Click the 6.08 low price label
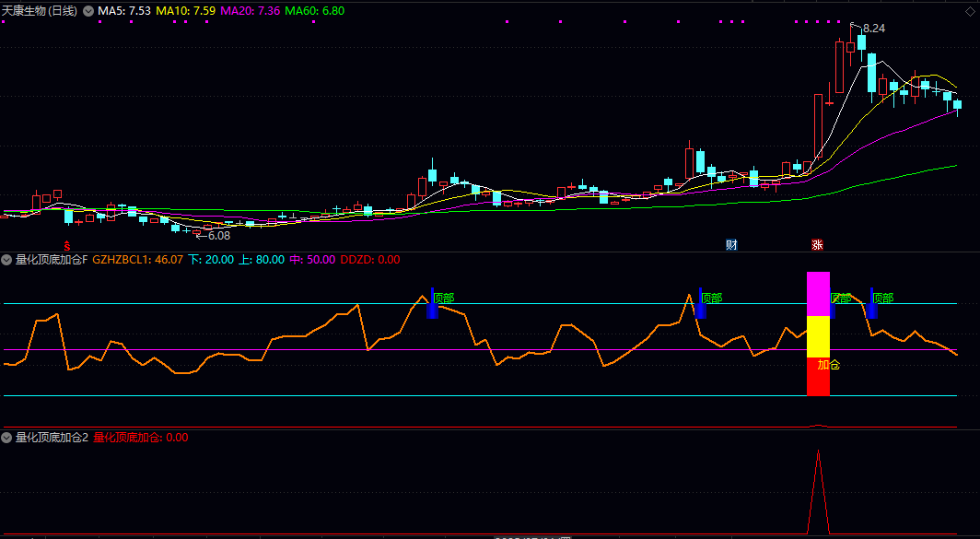Screen dimensions: 980x539 pos(217,236)
